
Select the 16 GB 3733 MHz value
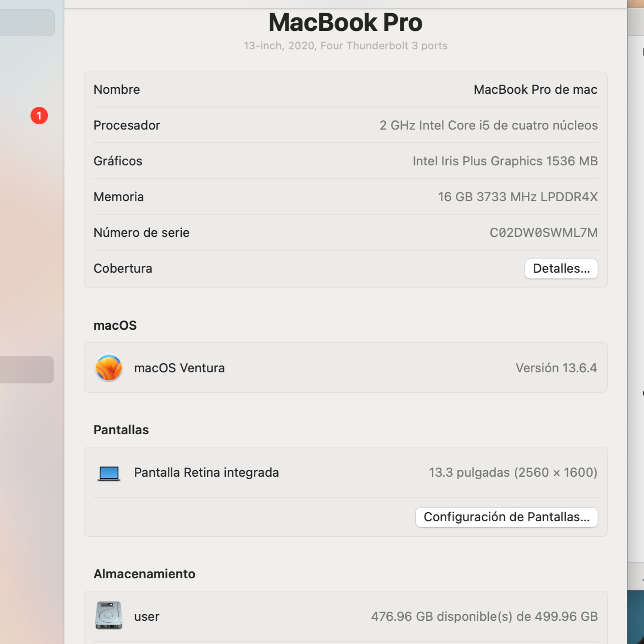coord(518,197)
